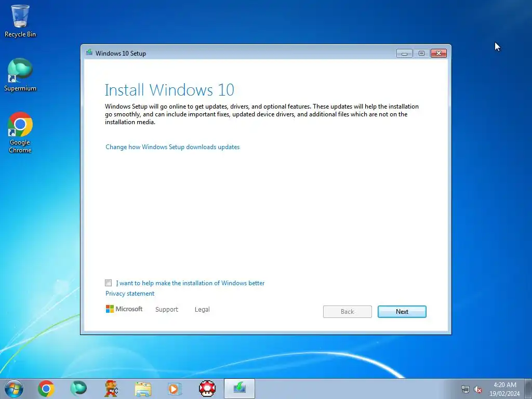Open the Support link
The width and height of the screenshot is (532, 399).
point(167,310)
